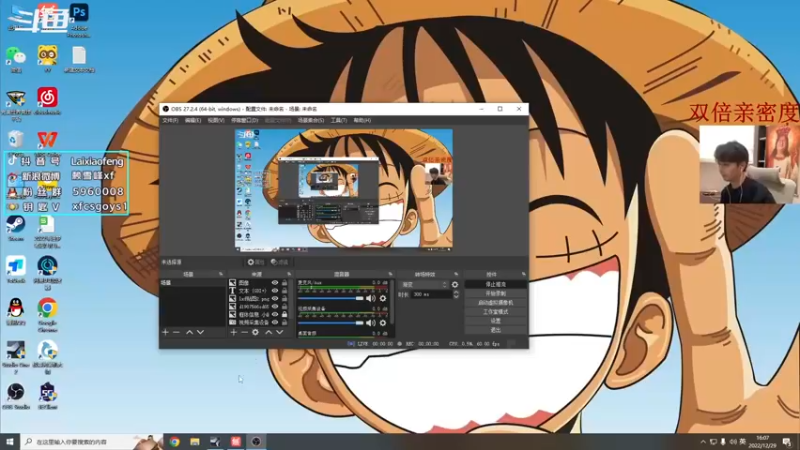Toggle visibility of the png image source

coord(274,298)
